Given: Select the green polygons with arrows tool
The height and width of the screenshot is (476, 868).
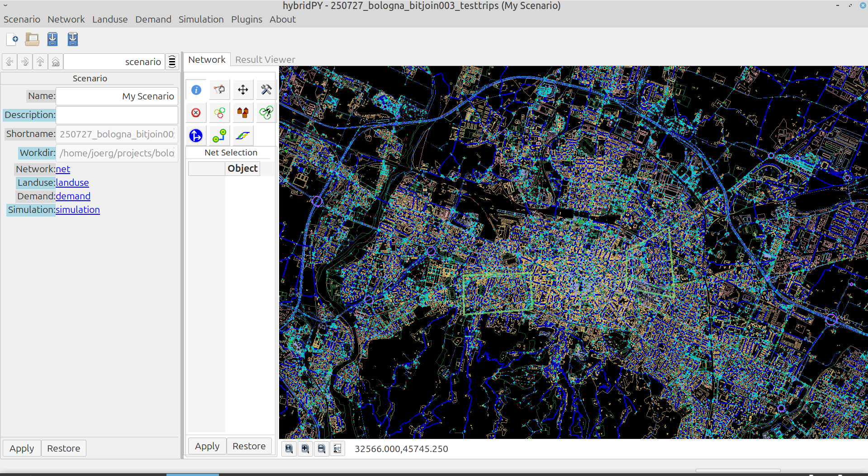Looking at the screenshot, I should click(266, 113).
